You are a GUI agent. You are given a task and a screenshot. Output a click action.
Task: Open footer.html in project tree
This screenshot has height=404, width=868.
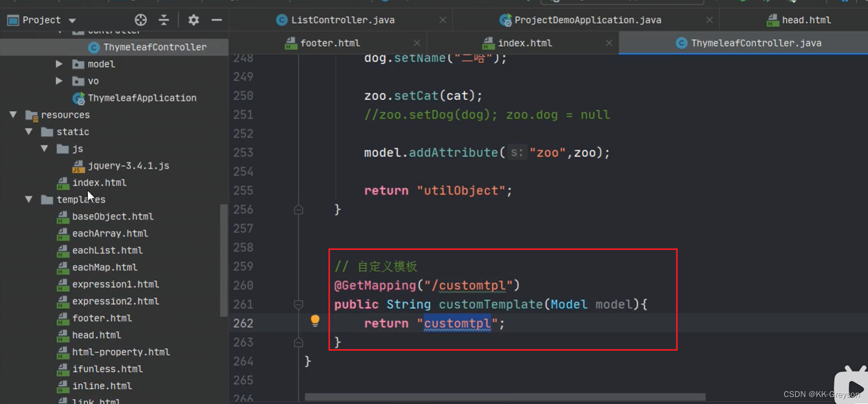[x=102, y=318]
